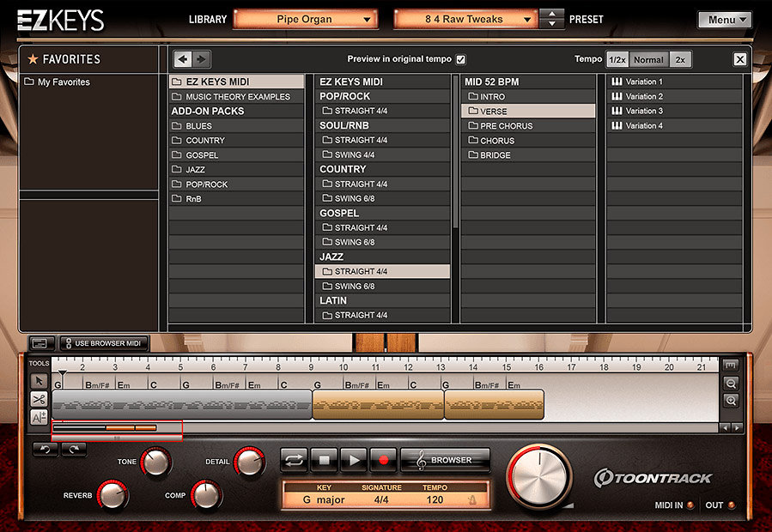Open the BLUES add-on pack folder
Screen dimensions: 772x532
tap(236, 126)
